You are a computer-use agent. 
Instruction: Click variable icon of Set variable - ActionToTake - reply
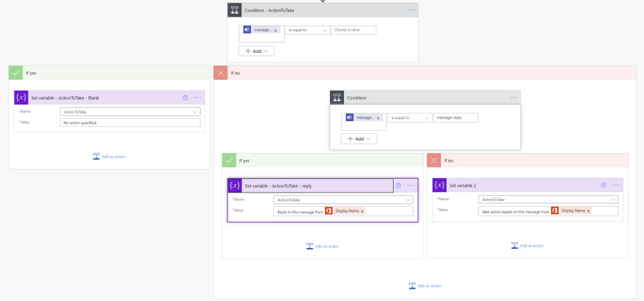pos(235,186)
